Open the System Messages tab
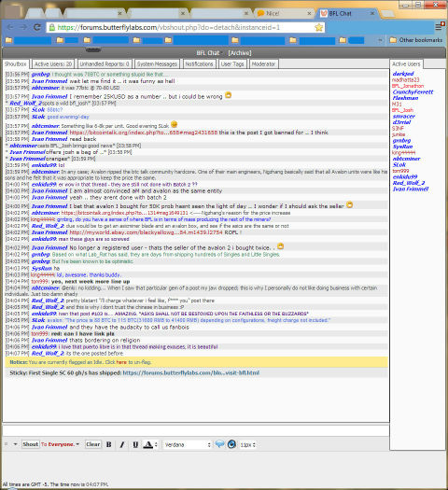This screenshot has width=448, height=490. [x=157, y=64]
